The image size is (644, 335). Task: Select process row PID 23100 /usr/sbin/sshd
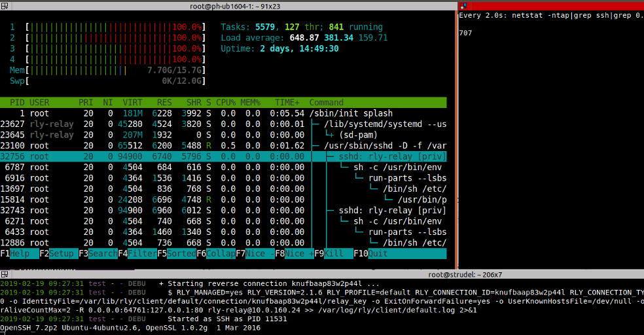[x=223, y=146]
